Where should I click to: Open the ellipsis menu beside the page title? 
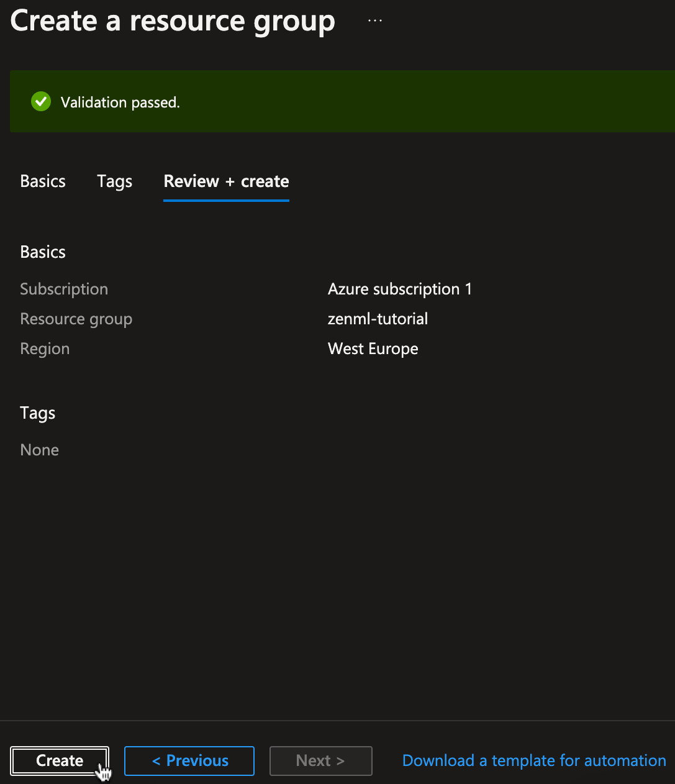[374, 21]
